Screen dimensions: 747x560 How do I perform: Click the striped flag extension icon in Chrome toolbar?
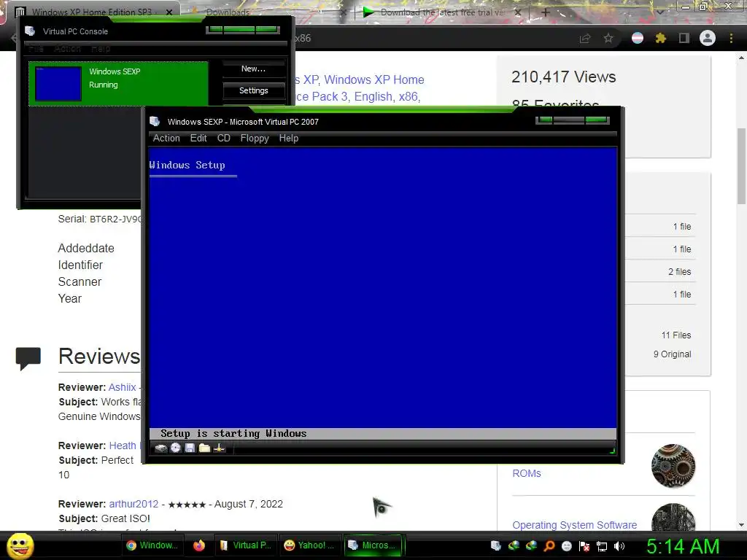click(637, 38)
